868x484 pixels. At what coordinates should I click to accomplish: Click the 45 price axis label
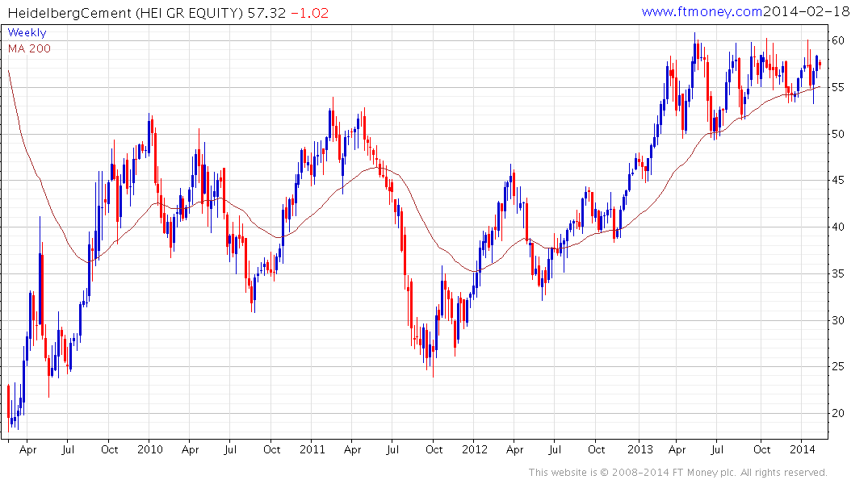(x=837, y=181)
